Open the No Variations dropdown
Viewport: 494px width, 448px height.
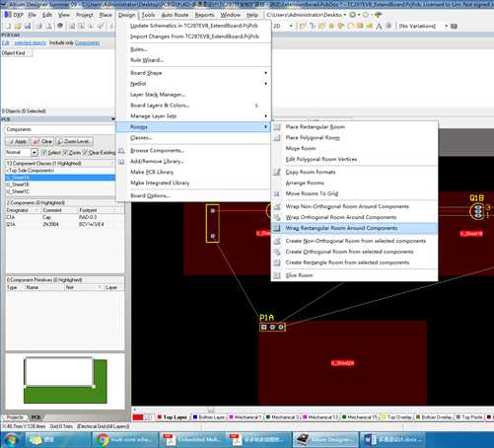click(x=447, y=26)
